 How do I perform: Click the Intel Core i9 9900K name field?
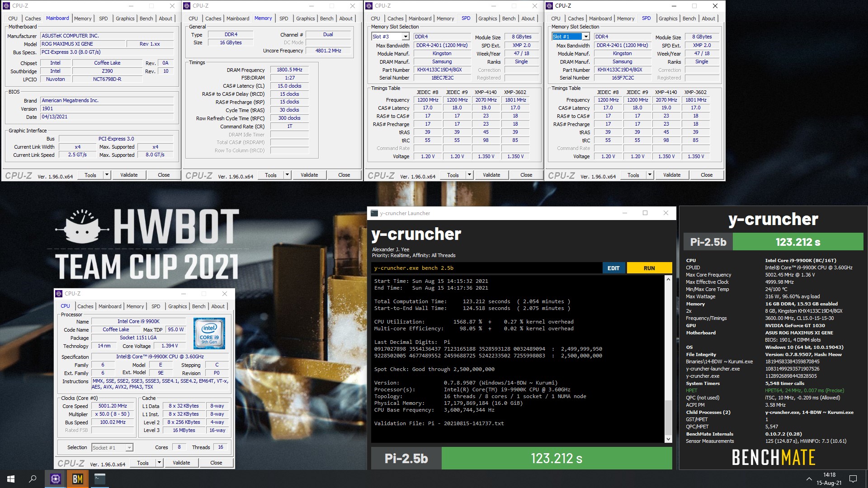(x=138, y=321)
